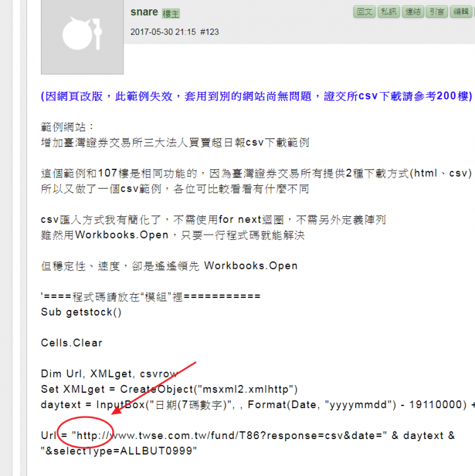Click the 'Sub getstock()' code line

[x=81, y=312]
